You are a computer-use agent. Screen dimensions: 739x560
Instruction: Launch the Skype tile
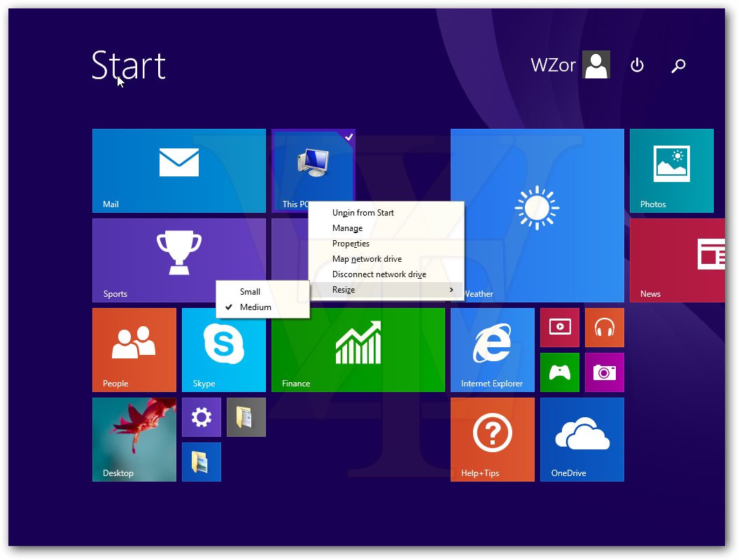[224, 350]
